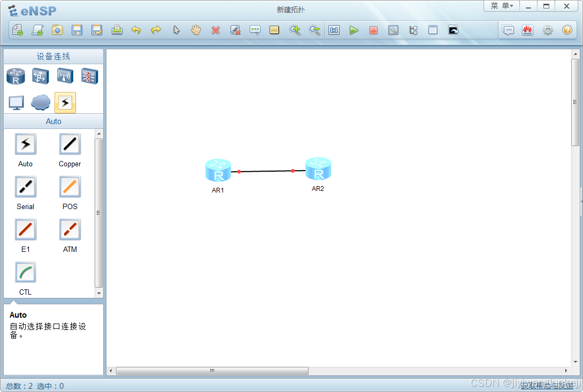Viewport: 583px width, 392px height.
Task: Click the new test topology icon
Action: pos(37,30)
